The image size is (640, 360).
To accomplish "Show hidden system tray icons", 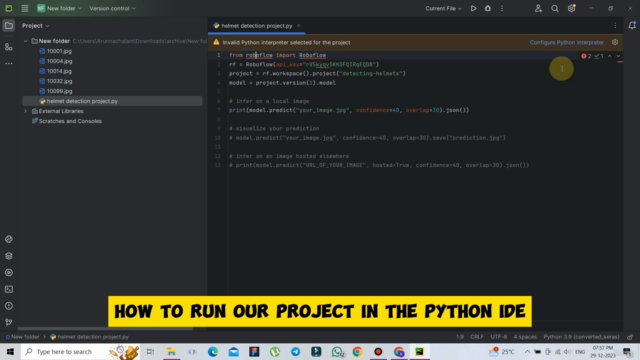I will [x=527, y=351].
